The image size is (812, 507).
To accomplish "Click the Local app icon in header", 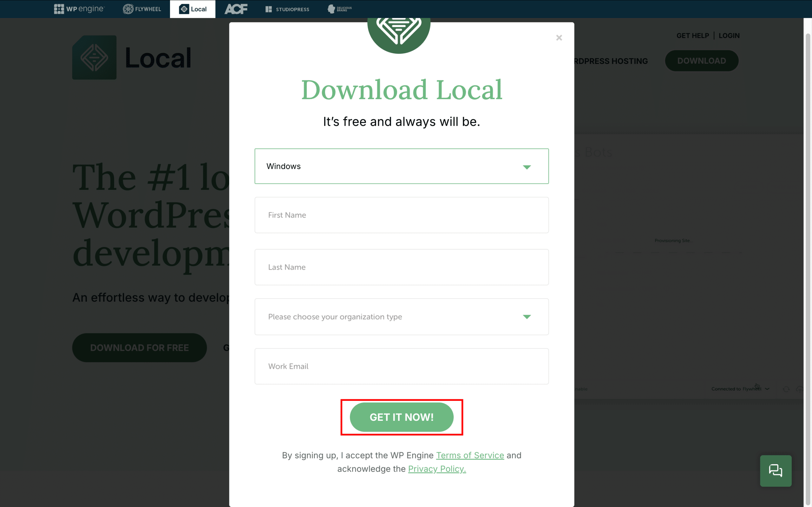I will pos(183,9).
